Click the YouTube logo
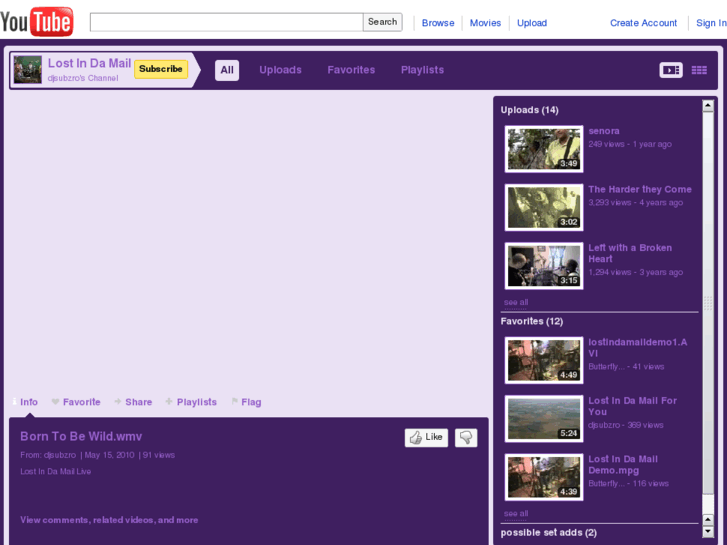 point(37,21)
